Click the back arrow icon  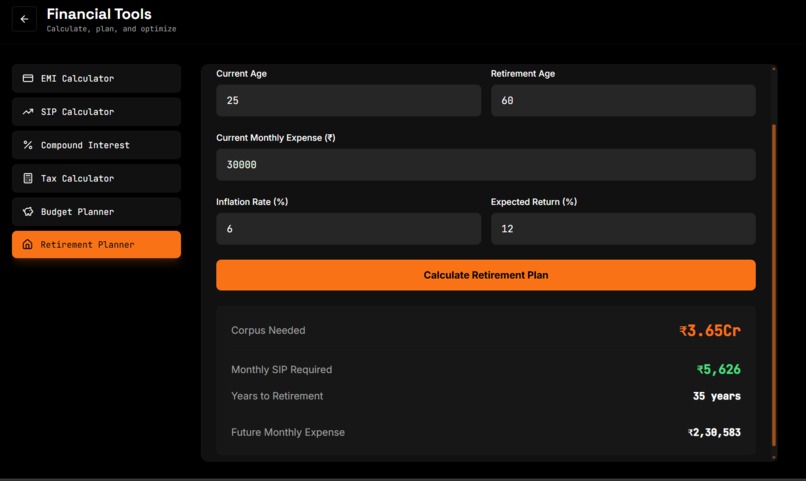24,19
